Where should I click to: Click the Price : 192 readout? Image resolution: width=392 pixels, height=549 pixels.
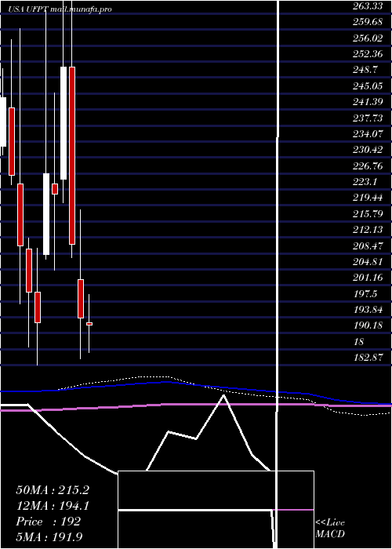tap(48, 522)
